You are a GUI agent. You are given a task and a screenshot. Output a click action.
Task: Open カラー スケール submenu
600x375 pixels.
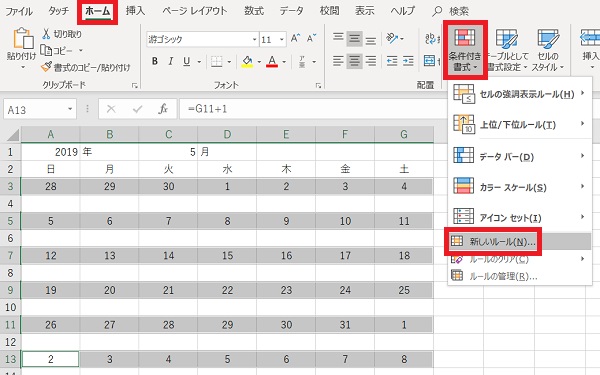520,187
